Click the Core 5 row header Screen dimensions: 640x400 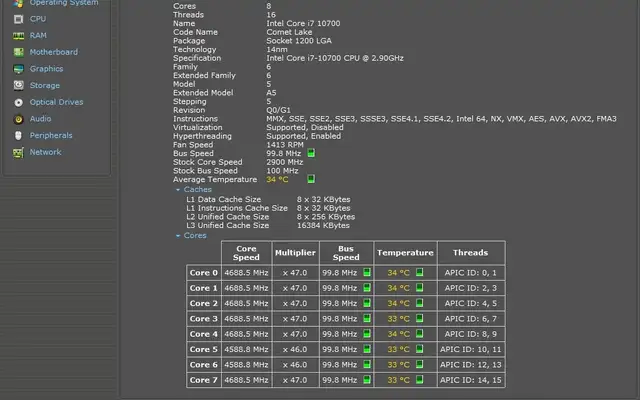(x=203, y=349)
